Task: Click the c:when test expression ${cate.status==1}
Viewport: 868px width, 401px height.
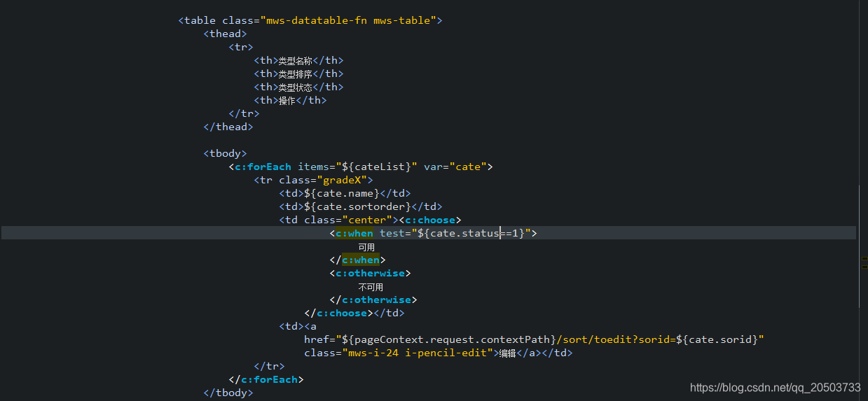Action: pyautogui.click(x=471, y=233)
